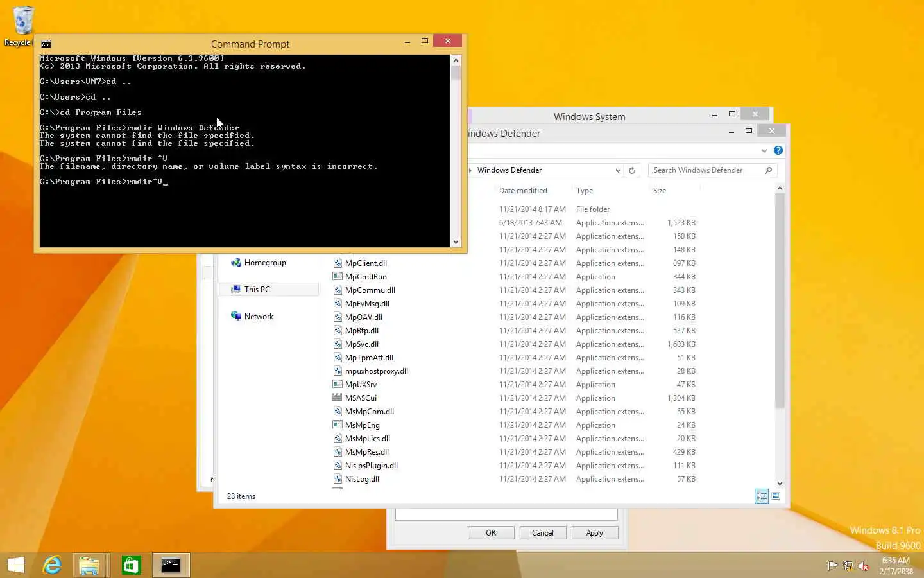Switch to Command Prompt taskbar button
Image resolution: width=924 pixels, height=578 pixels.
(x=171, y=565)
